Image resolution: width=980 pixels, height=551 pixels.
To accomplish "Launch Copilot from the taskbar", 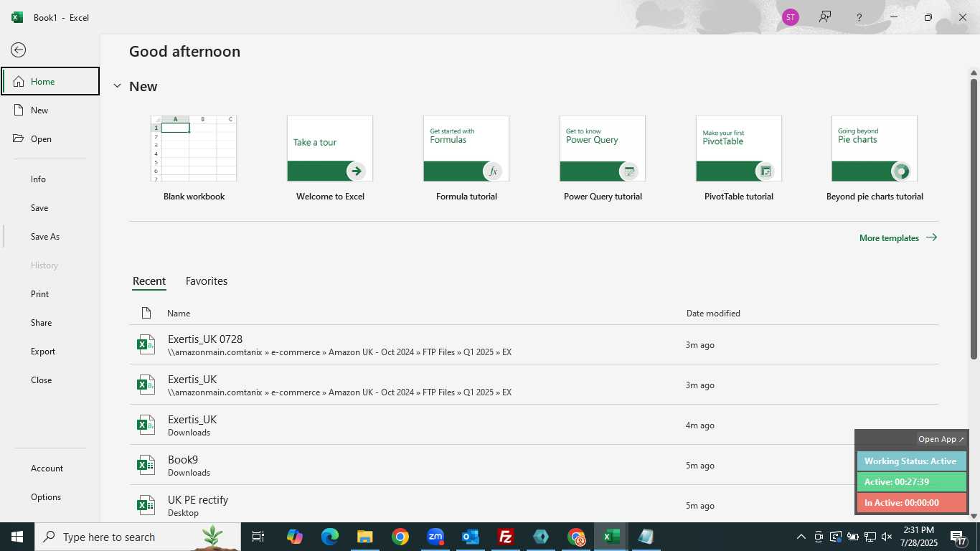I will pyautogui.click(x=294, y=537).
